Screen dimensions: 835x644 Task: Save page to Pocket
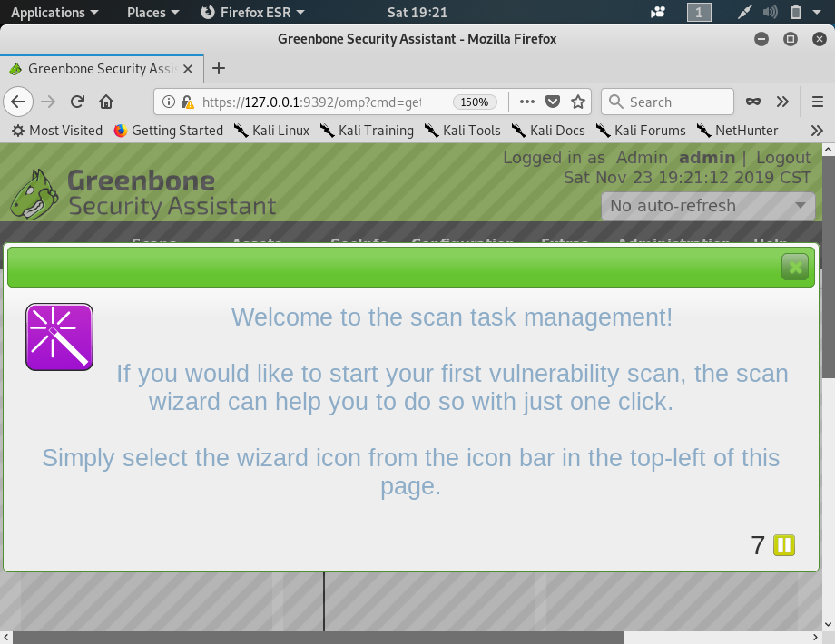pyautogui.click(x=553, y=102)
